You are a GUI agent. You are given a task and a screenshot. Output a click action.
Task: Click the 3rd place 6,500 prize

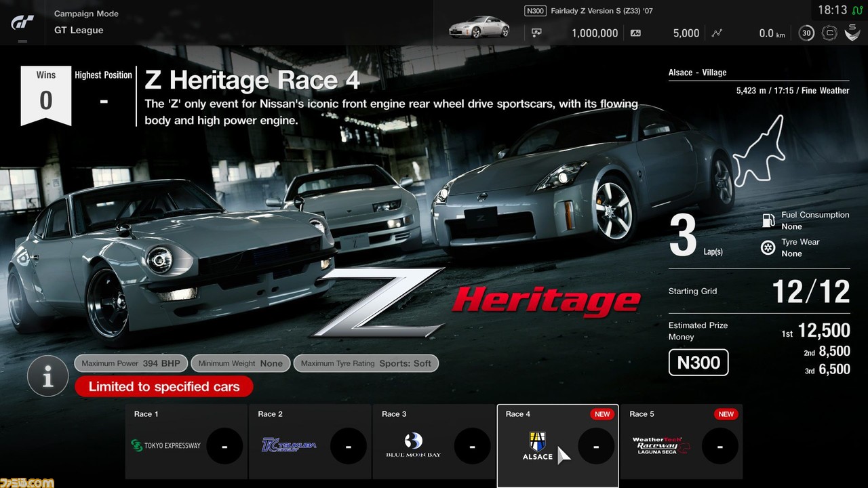point(827,369)
